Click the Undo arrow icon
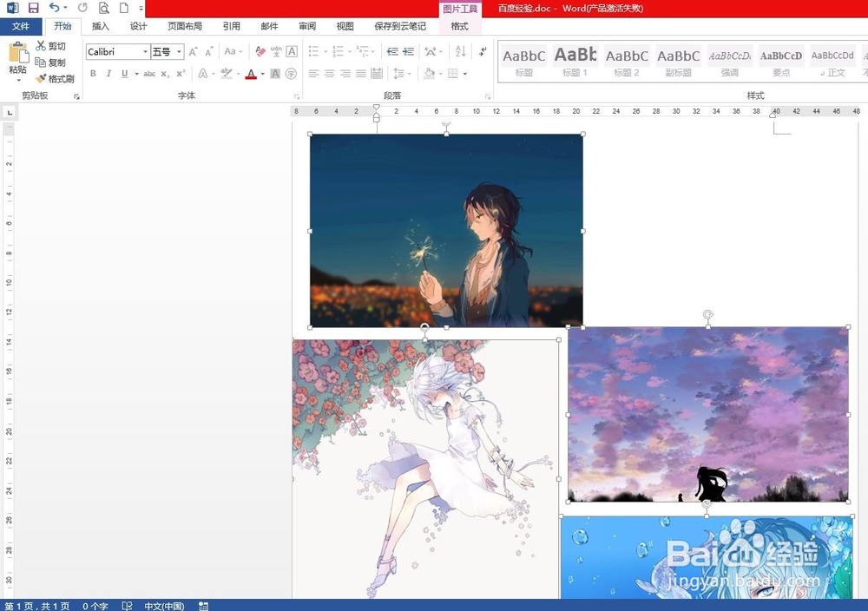868x611 pixels. click(54, 8)
